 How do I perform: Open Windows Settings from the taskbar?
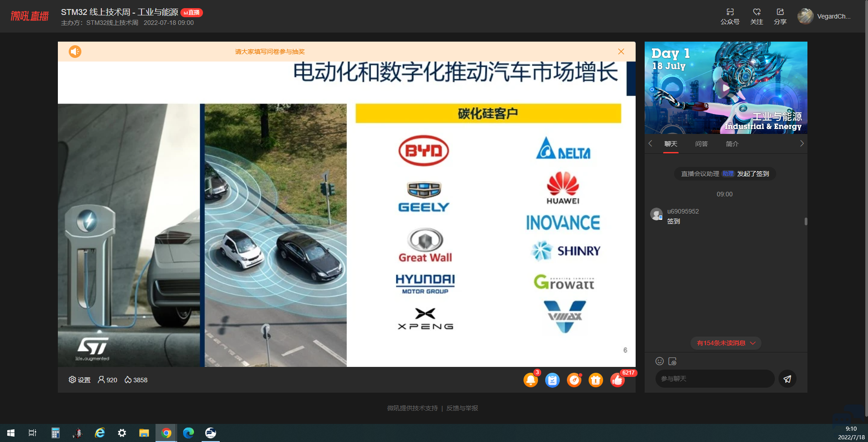click(122, 433)
